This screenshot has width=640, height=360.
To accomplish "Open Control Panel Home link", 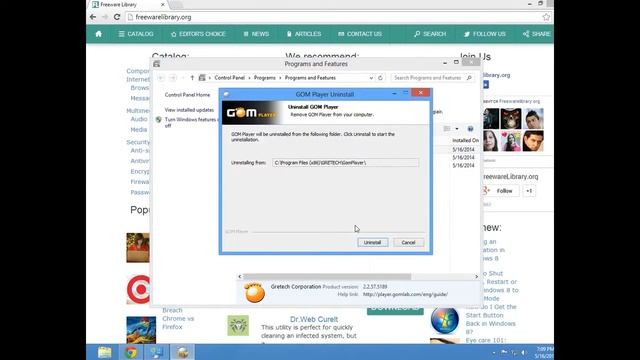I will tap(187, 95).
